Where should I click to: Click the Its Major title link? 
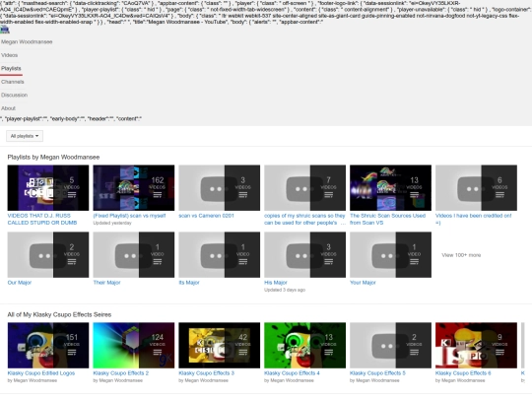point(189,283)
